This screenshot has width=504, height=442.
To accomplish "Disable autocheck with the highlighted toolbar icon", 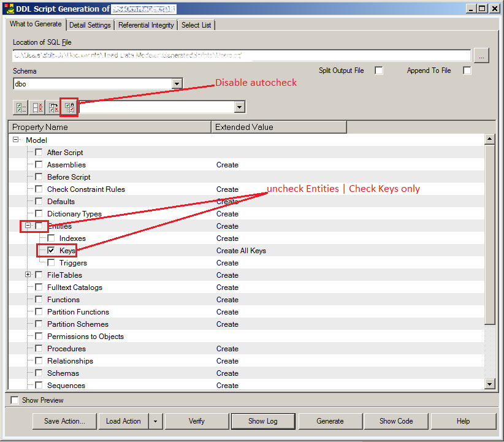I will coord(70,107).
